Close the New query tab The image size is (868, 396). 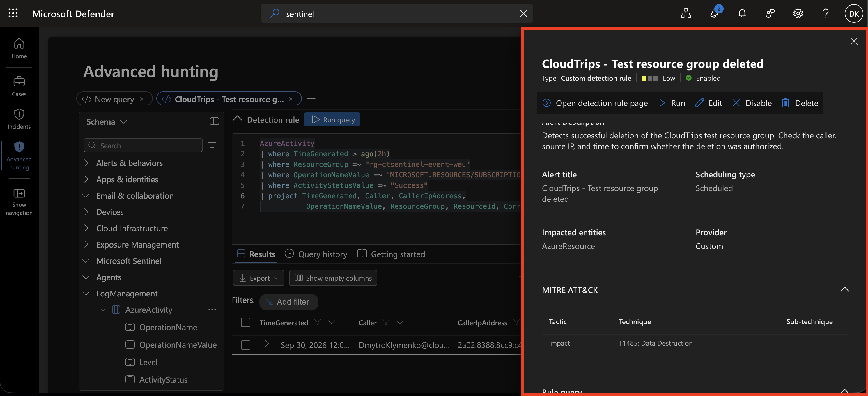point(142,99)
